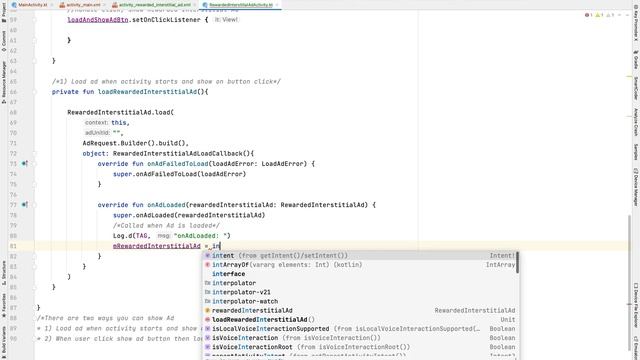Open the Gradle tool window
Screen dimensions: 640x360
coord(636,60)
